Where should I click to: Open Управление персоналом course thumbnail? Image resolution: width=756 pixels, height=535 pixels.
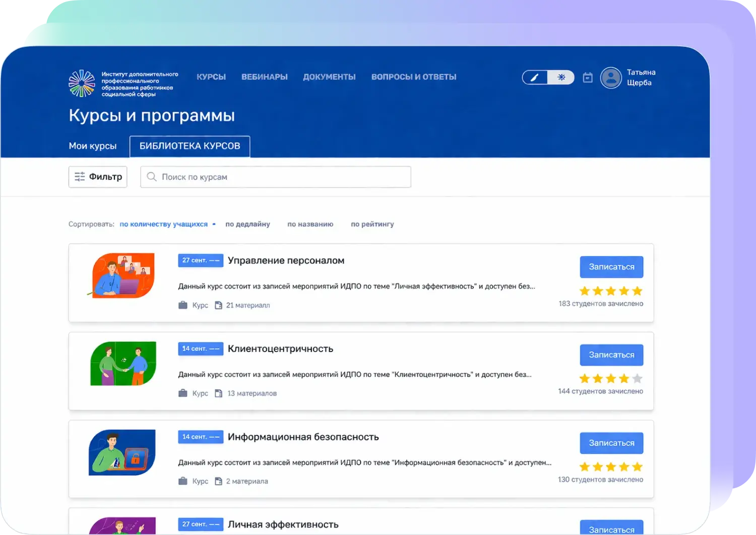click(x=121, y=275)
